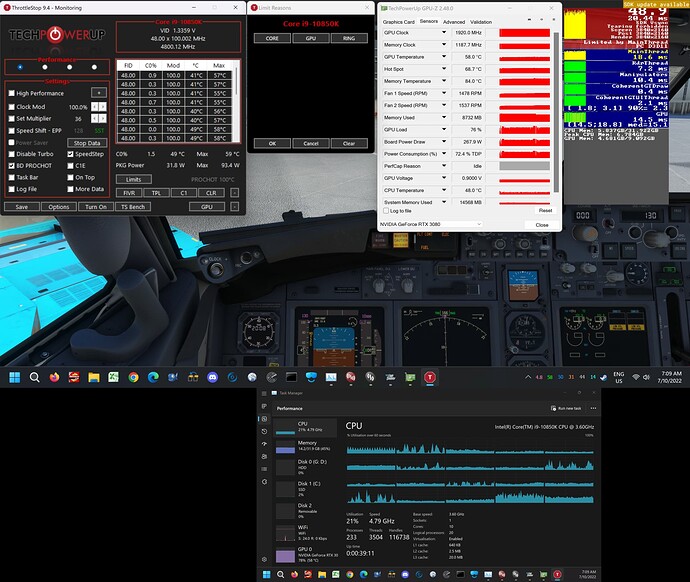Select GPU 0 in Task Manager performance list

point(305,554)
